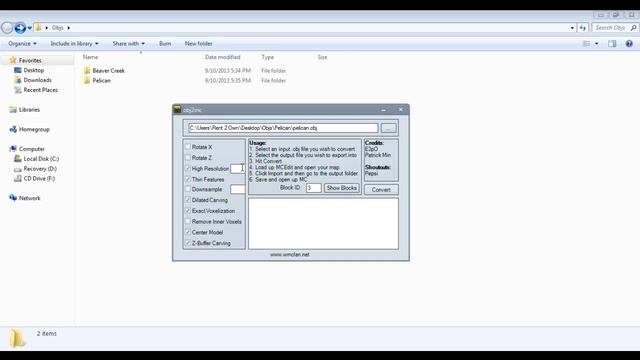Open Desktop in navigation pane
The image size is (640, 360).
(33, 70)
